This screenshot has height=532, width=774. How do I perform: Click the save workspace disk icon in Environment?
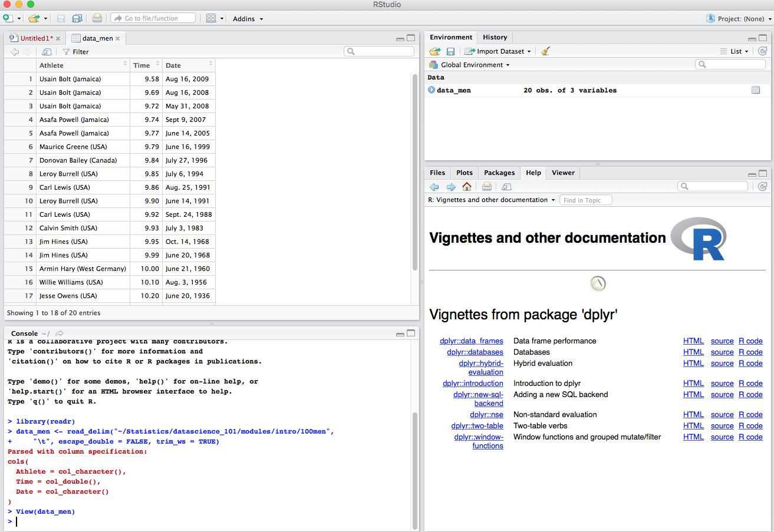pyautogui.click(x=450, y=51)
